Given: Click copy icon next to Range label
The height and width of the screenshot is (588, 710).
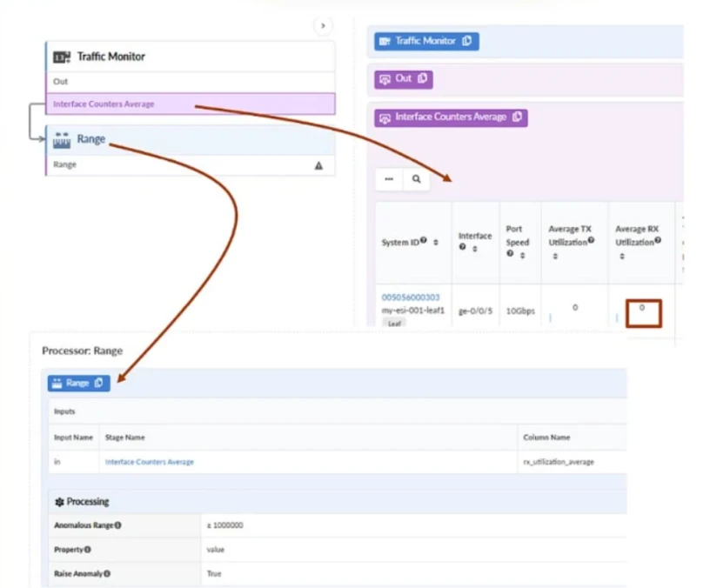Looking at the screenshot, I should click(99, 383).
